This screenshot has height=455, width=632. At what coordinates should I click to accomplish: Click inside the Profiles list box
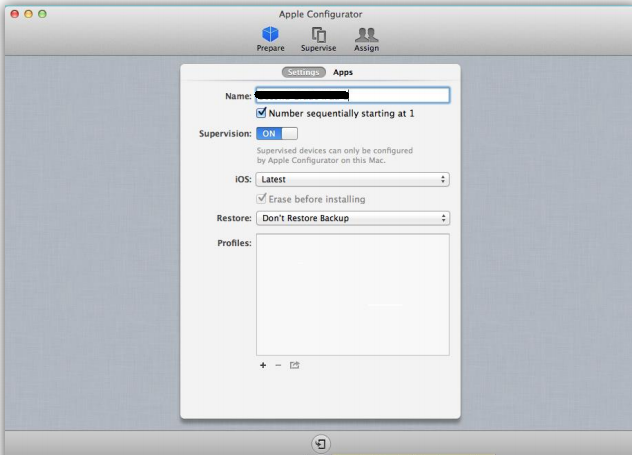pyautogui.click(x=353, y=295)
